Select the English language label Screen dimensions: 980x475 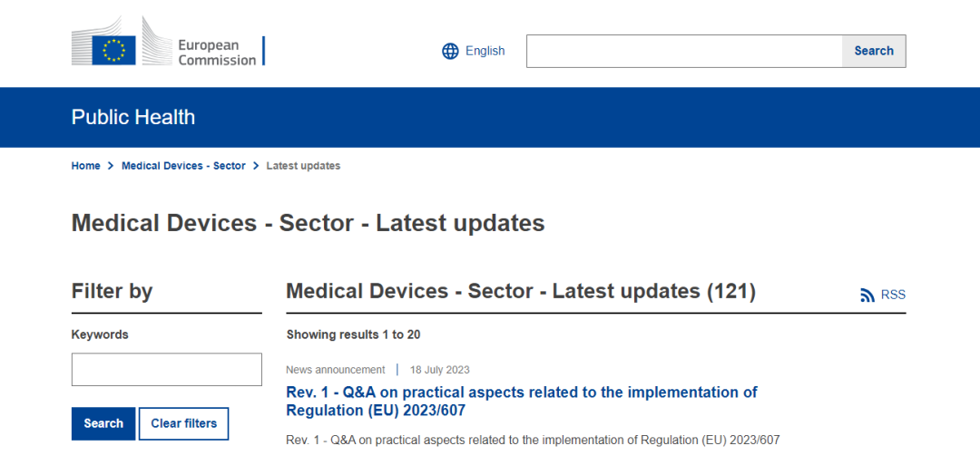coord(485,51)
